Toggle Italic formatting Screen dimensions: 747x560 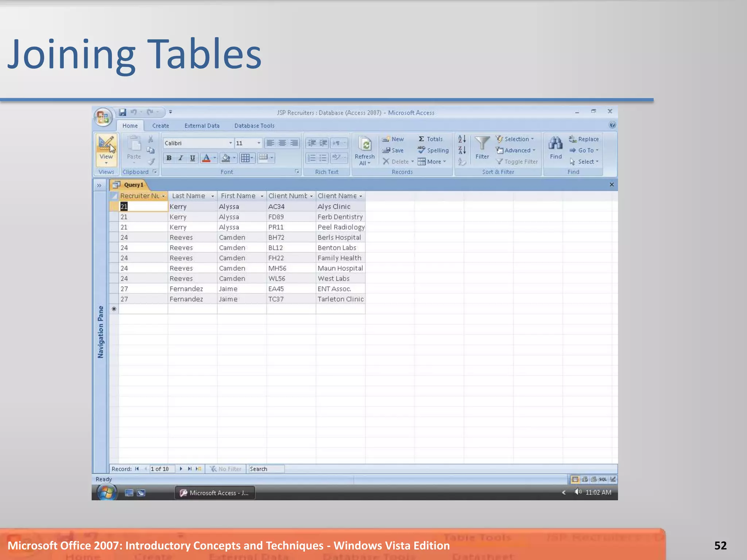coord(181,158)
